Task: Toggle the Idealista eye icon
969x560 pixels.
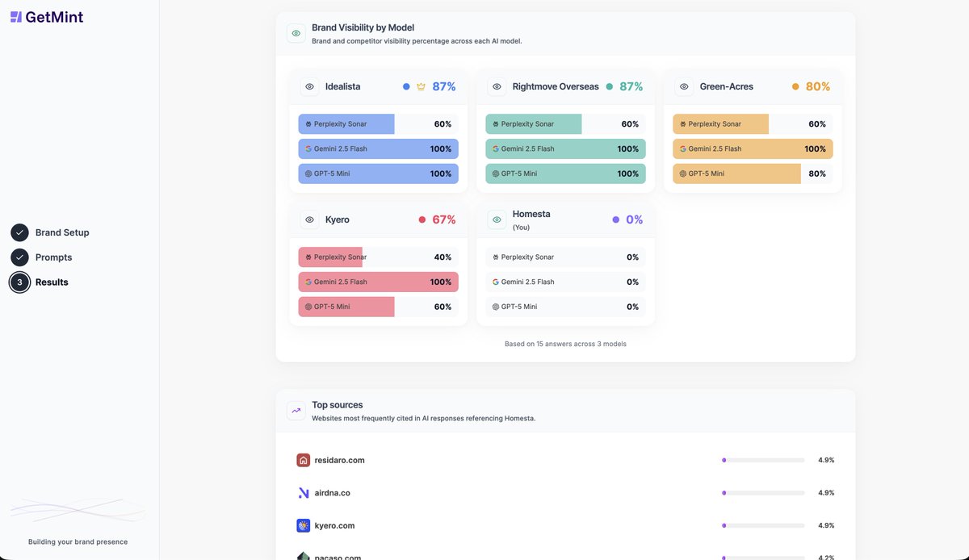Action: click(309, 86)
